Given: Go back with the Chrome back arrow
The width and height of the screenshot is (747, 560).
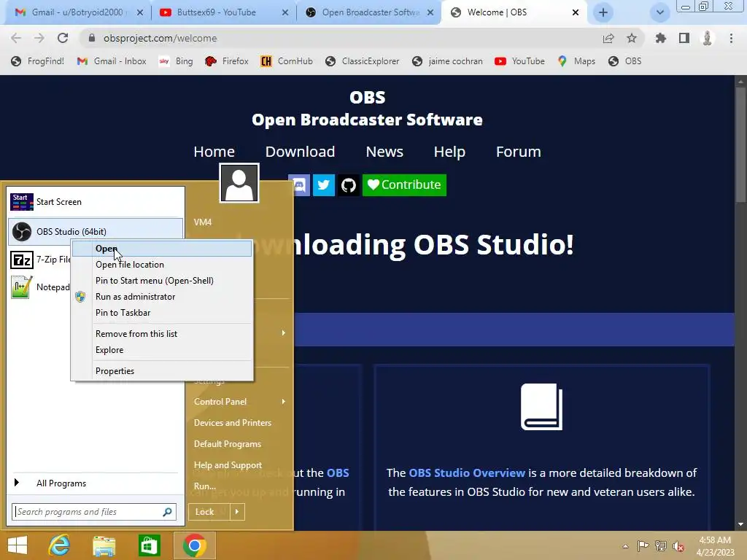Looking at the screenshot, I should click(16, 38).
